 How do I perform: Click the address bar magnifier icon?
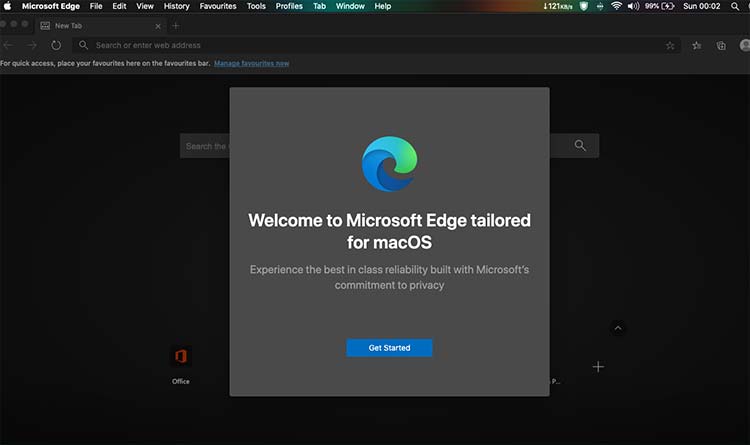83,45
